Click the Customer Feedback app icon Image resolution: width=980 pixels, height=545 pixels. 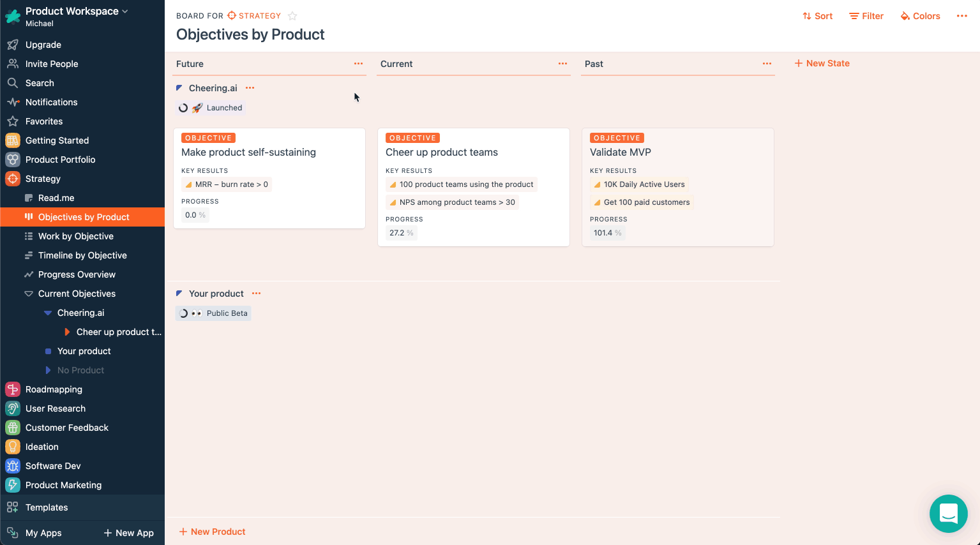(13, 428)
